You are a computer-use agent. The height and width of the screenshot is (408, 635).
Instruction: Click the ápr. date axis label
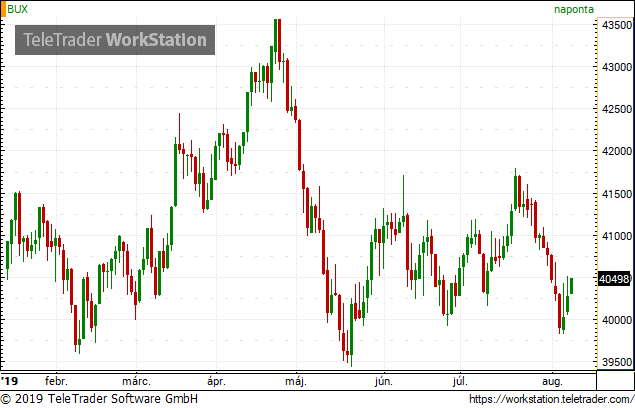216,381
